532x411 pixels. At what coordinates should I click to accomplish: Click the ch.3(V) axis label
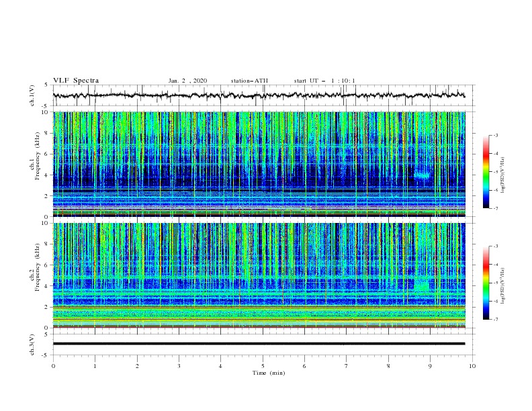point(32,345)
